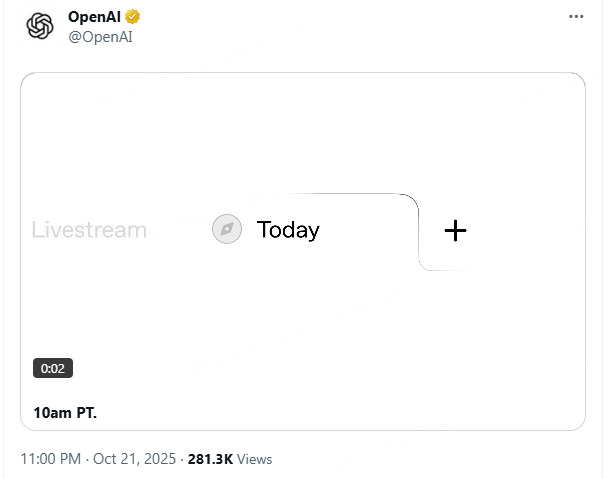Click the 0:02 video duration badge
The image size is (605, 479).
click(x=52, y=368)
